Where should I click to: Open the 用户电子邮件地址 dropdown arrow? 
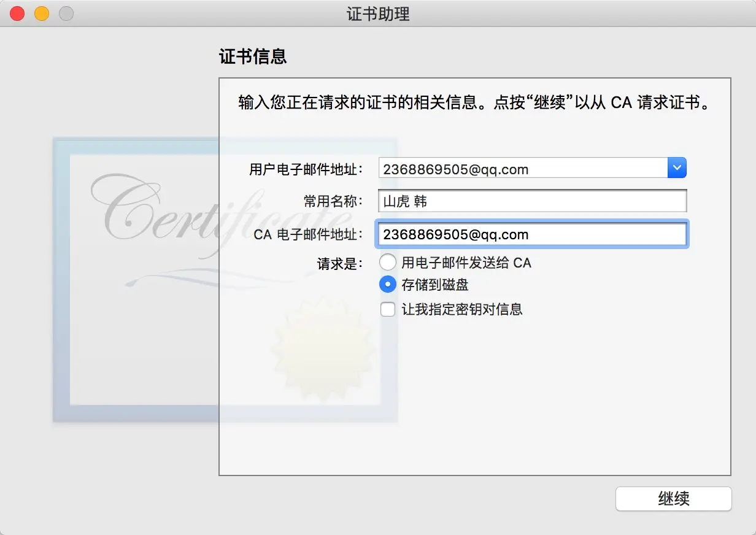[677, 168]
